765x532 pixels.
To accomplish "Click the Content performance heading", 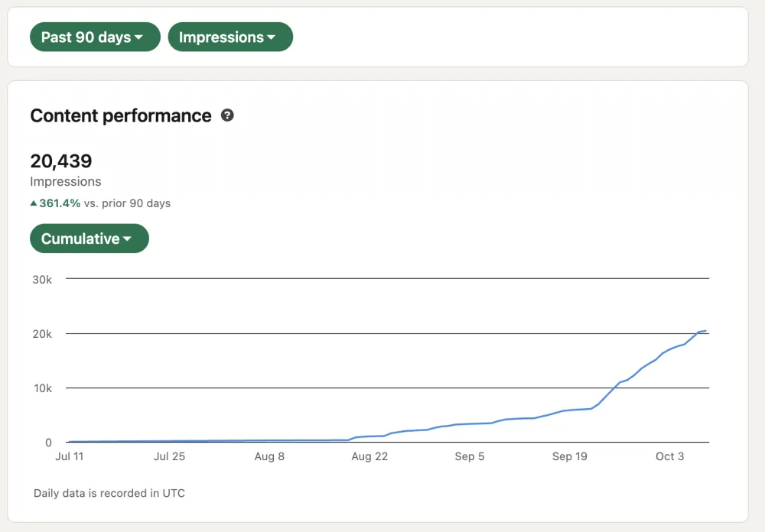I will coord(121,115).
